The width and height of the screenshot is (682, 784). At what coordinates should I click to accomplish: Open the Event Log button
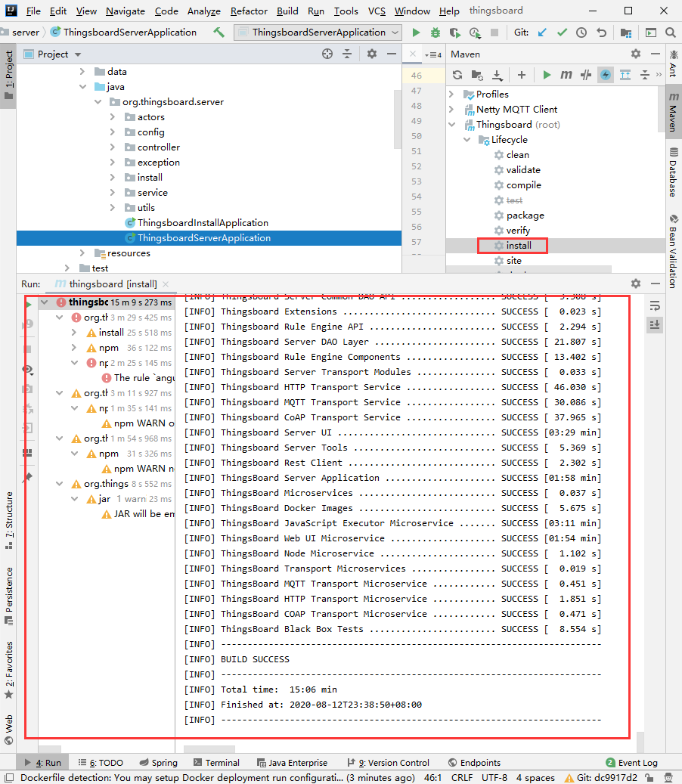(x=632, y=763)
